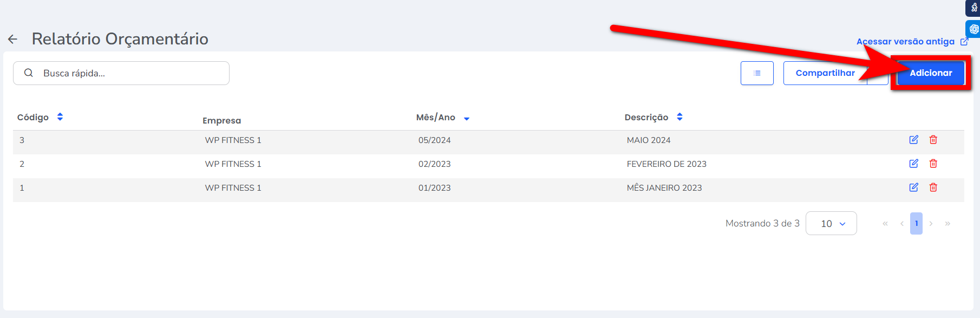Sort the table by Descrição column

tap(680, 117)
